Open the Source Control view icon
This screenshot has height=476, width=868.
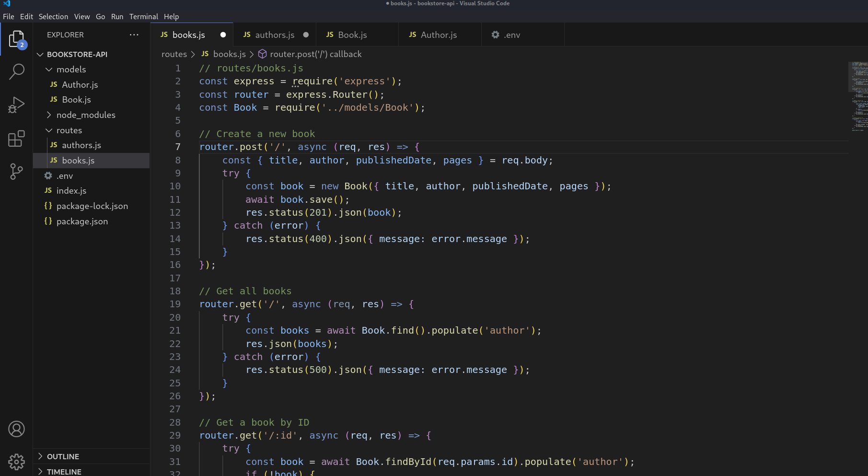[x=16, y=171]
